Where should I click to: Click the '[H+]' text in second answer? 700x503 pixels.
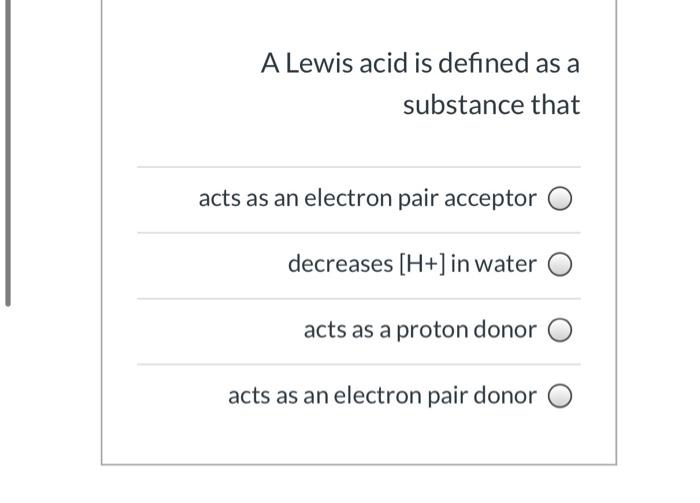pos(422,264)
